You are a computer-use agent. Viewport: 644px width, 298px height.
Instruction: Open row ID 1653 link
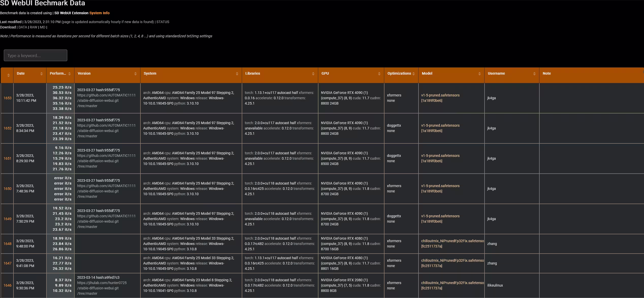click(x=7, y=98)
